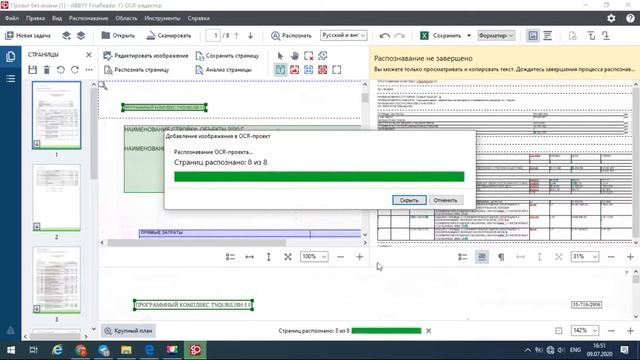This screenshot has height=360, width=640.
Task: Go to next page arrow
Action: click(x=251, y=36)
